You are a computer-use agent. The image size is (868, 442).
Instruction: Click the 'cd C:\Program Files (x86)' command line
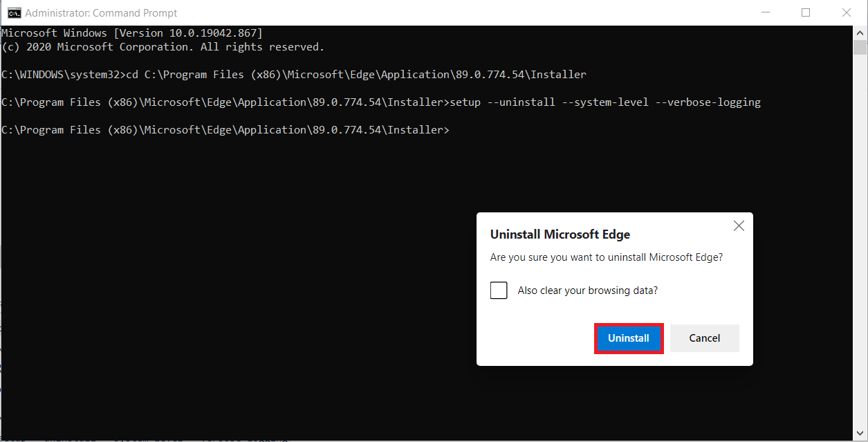[x=294, y=75]
